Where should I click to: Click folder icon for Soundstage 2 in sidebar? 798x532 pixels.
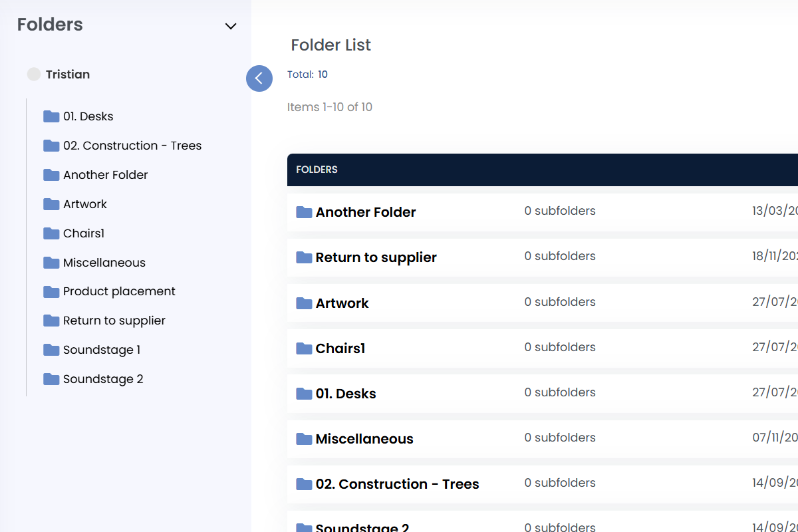pos(51,379)
